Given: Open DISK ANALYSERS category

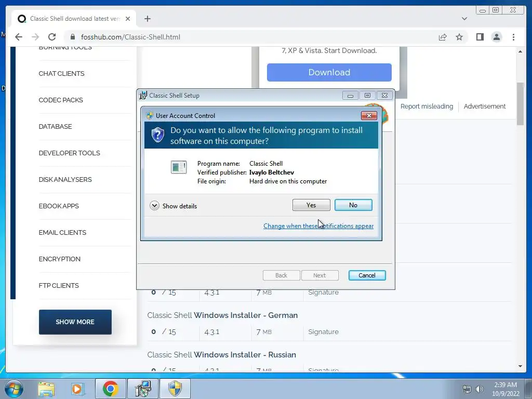Looking at the screenshot, I should (65, 179).
